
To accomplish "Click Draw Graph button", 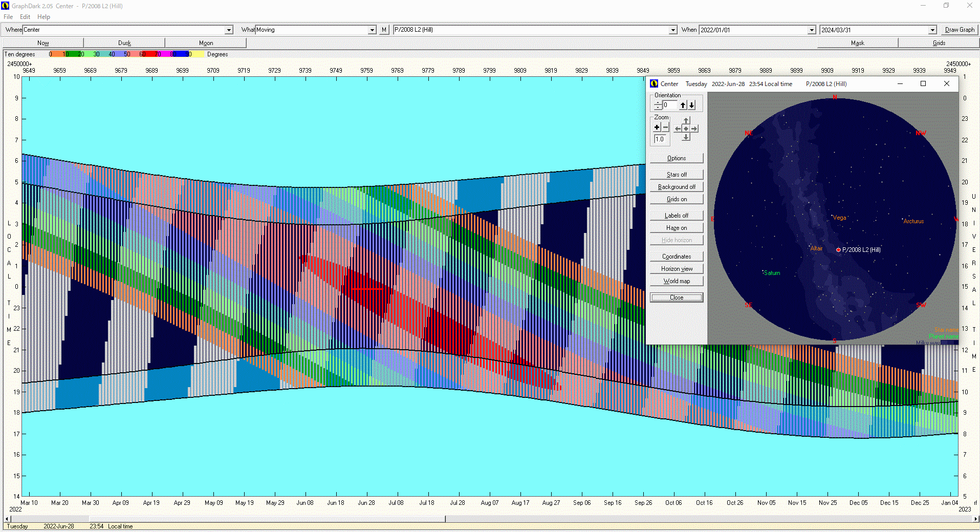I will tap(960, 30).
